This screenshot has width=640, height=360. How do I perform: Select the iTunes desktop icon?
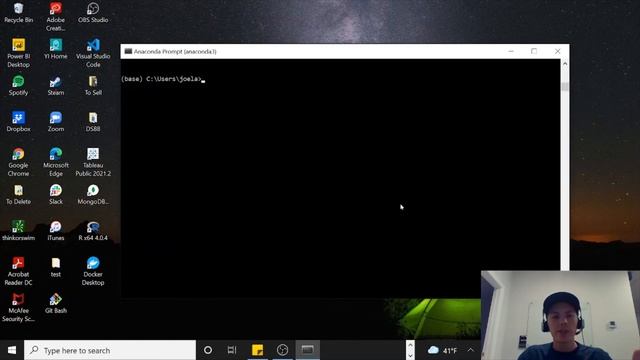click(x=56, y=231)
